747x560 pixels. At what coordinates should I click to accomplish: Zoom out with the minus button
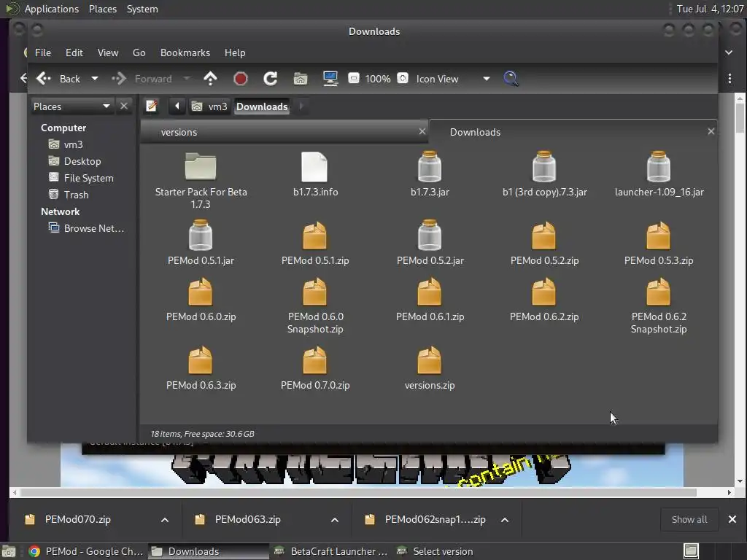(354, 79)
